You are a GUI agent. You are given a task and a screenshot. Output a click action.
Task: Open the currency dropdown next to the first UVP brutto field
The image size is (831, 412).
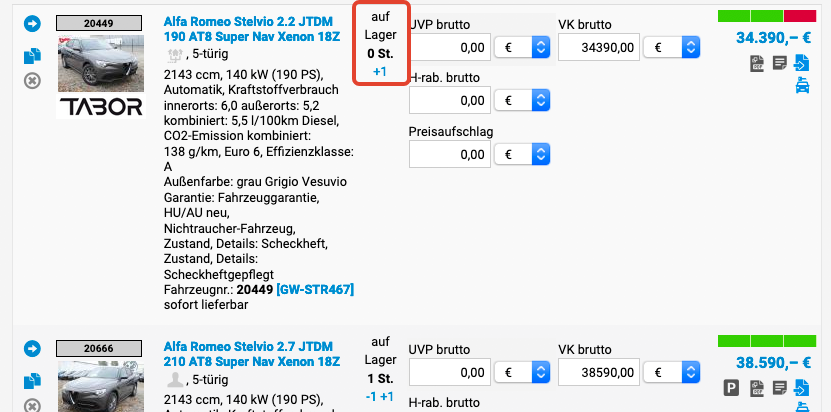pos(541,47)
